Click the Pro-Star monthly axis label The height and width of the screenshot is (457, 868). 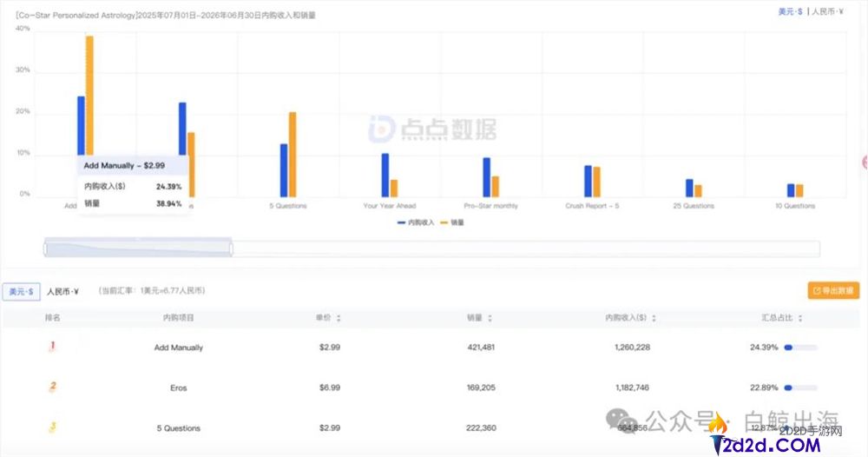tap(491, 206)
